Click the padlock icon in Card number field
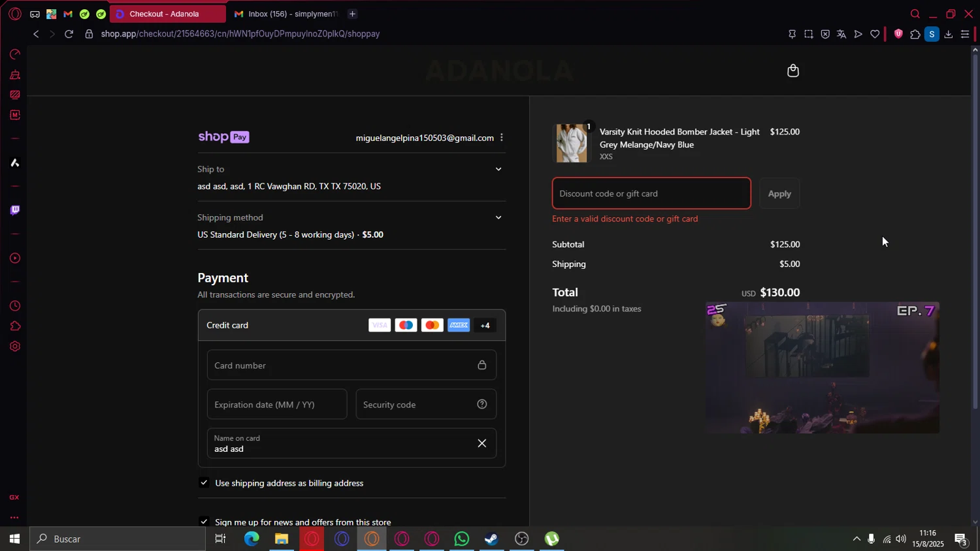The image size is (980, 551). (x=482, y=365)
